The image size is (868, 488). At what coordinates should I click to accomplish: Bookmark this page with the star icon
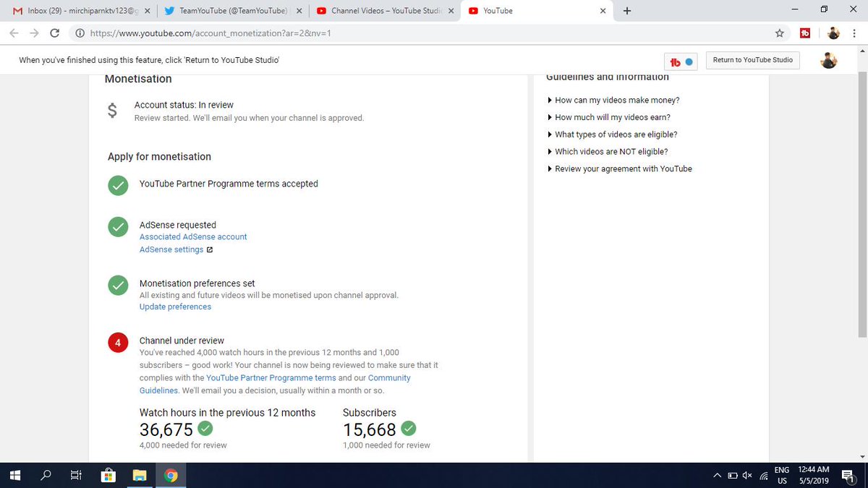pyautogui.click(x=779, y=33)
